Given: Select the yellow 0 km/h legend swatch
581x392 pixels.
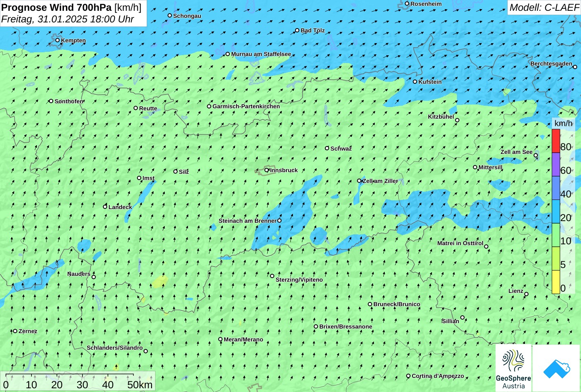Looking at the screenshot, I should point(556,282).
